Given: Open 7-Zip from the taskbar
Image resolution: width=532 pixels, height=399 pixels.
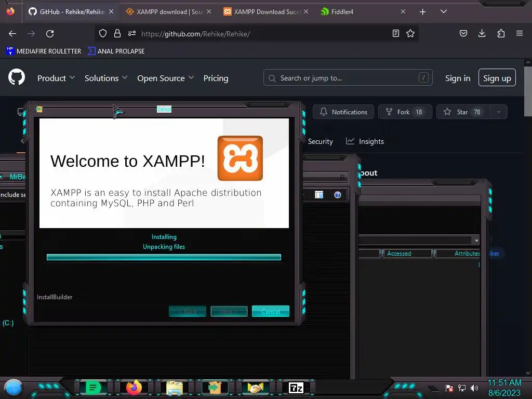Looking at the screenshot, I should 296,388.
